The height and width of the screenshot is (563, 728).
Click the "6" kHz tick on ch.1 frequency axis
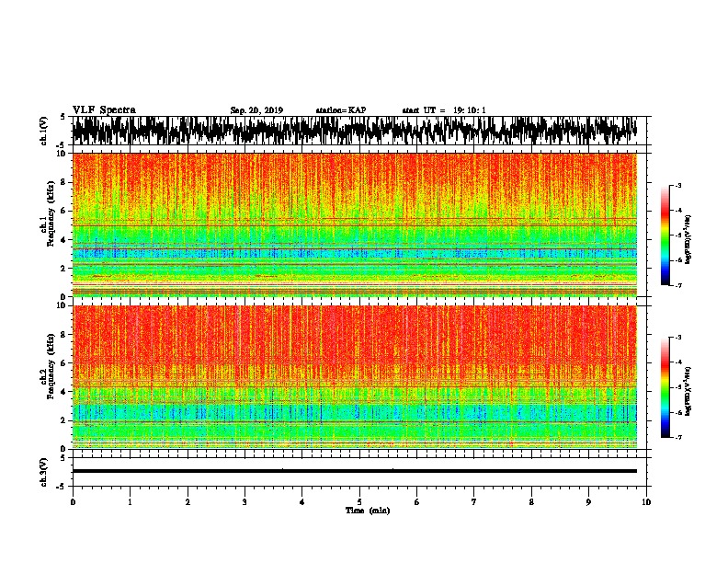click(x=64, y=212)
